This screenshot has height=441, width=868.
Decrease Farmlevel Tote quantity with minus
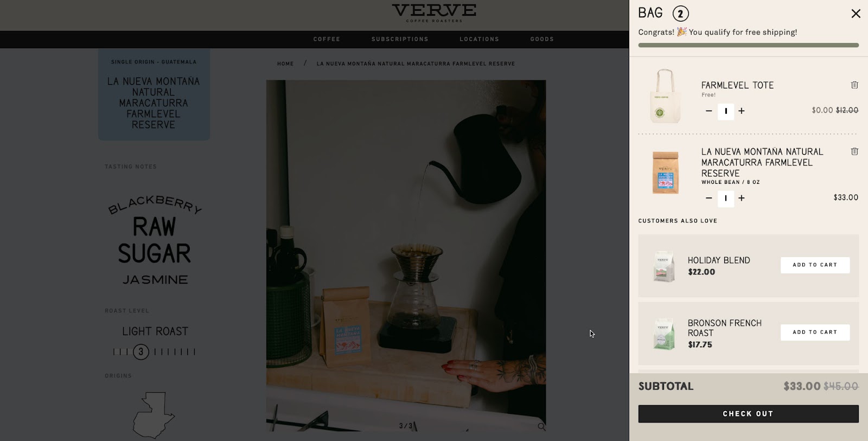709,111
